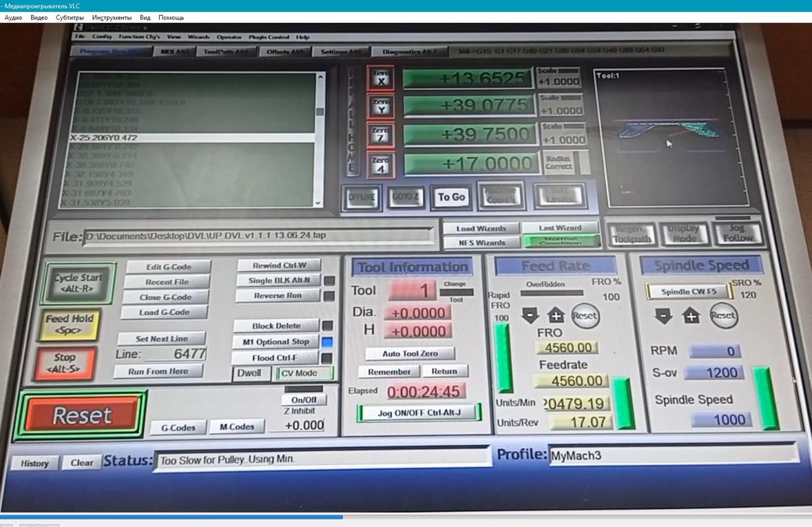
Task: Open VLC Инструменты menu
Action: pos(112,17)
